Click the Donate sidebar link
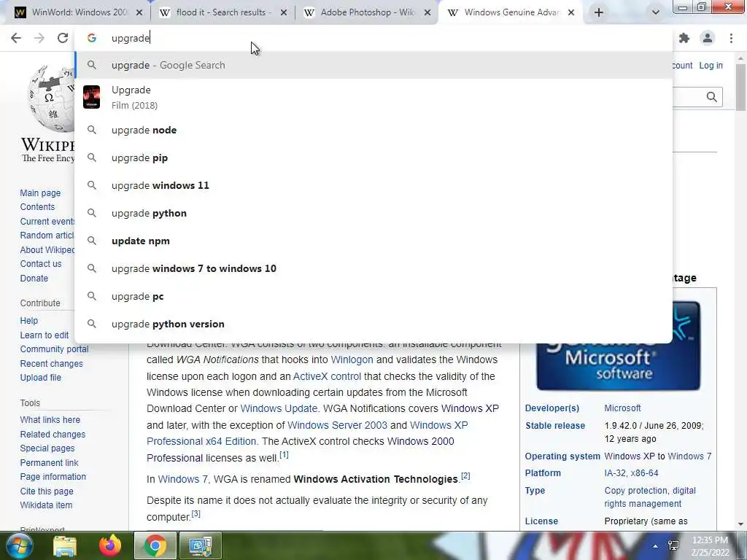 click(x=34, y=278)
